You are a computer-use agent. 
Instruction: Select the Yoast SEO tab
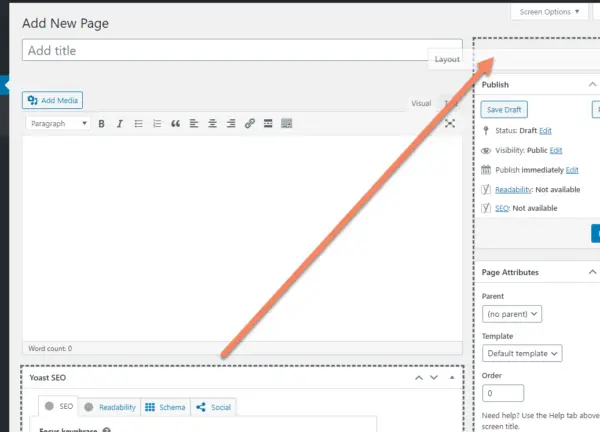pos(59,406)
